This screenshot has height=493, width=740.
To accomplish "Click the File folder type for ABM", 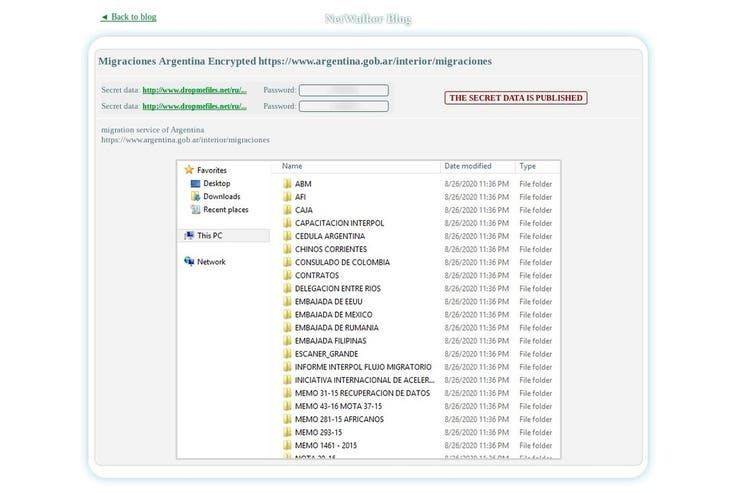I will tap(536, 184).
